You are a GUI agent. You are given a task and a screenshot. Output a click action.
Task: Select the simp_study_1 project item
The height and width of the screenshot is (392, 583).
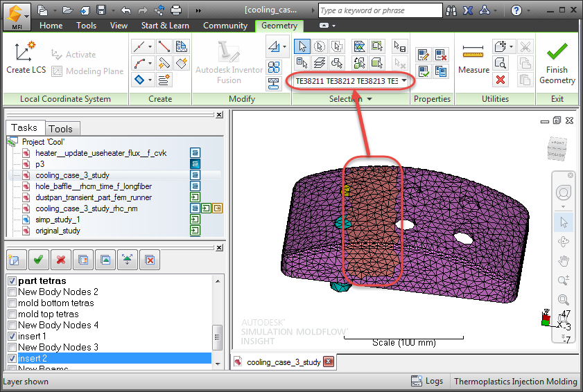pyautogui.click(x=58, y=220)
